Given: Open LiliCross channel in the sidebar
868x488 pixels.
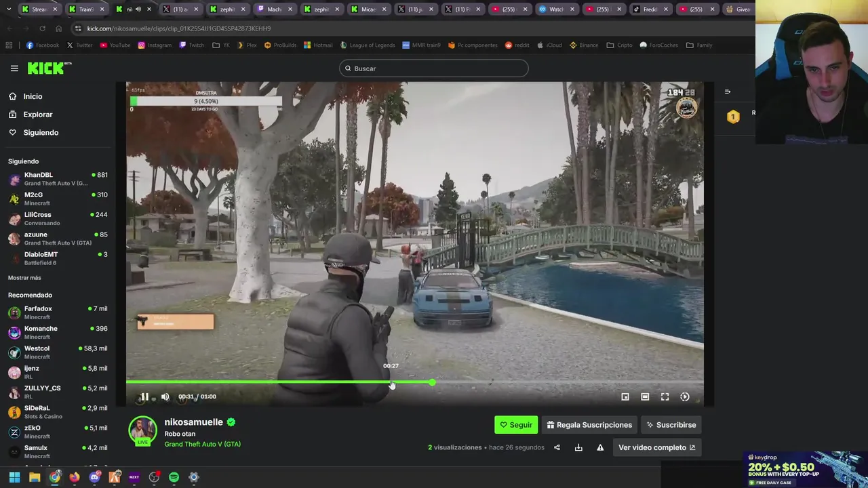Looking at the screenshot, I should (58, 218).
